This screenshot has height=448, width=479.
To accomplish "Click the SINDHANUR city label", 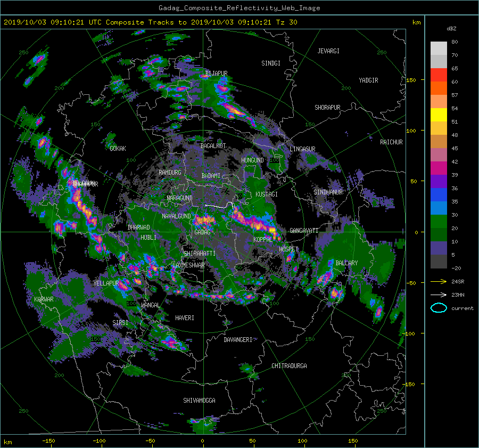I will point(328,192).
